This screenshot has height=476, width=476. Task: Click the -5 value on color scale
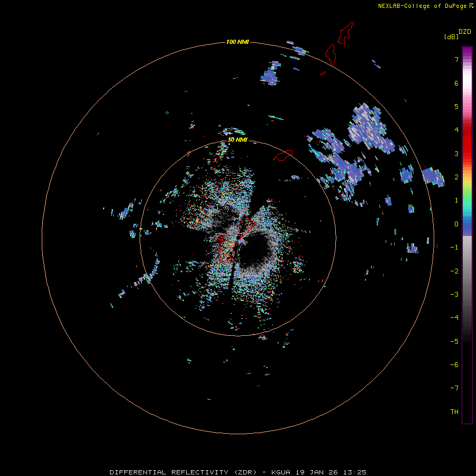(454, 342)
